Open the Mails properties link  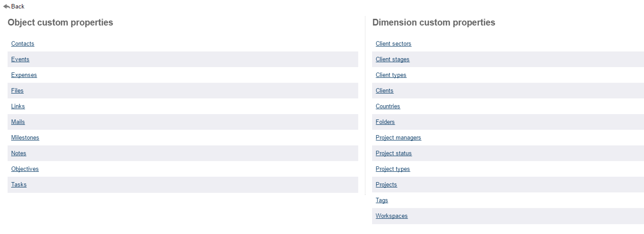tap(18, 122)
